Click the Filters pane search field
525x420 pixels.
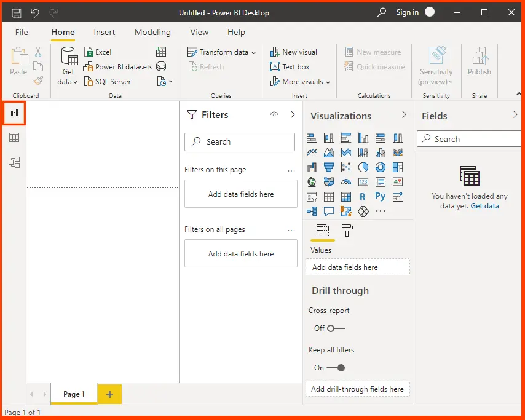coord(240,142)
